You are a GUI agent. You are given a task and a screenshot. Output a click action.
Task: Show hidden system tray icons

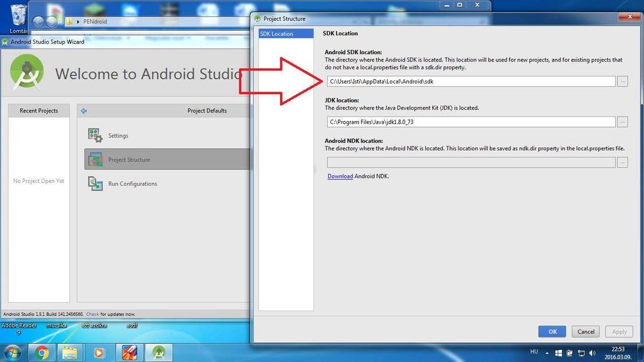(x=547, y=353)
